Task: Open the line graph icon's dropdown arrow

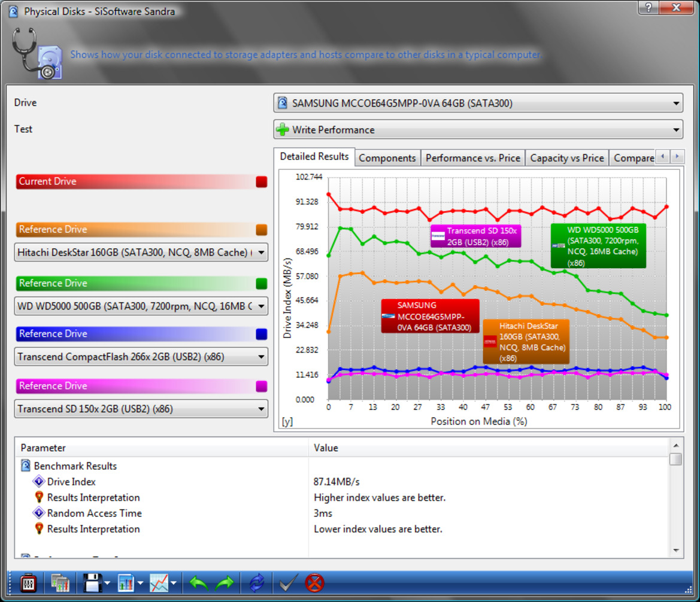Action: coord(174,583)
